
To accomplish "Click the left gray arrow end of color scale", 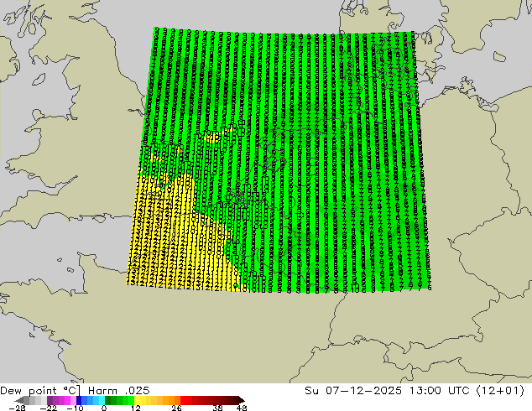I will (x=19, y=400).
